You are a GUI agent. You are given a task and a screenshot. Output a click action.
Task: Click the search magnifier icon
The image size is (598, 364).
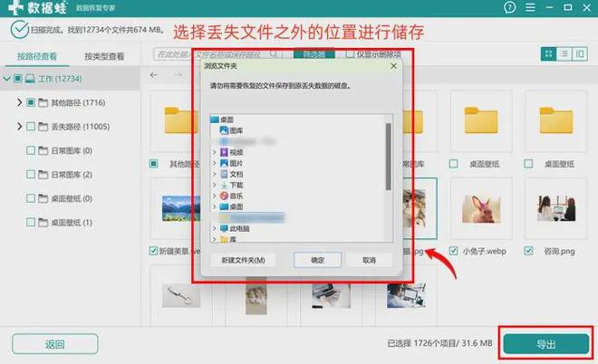coord(274,54)
